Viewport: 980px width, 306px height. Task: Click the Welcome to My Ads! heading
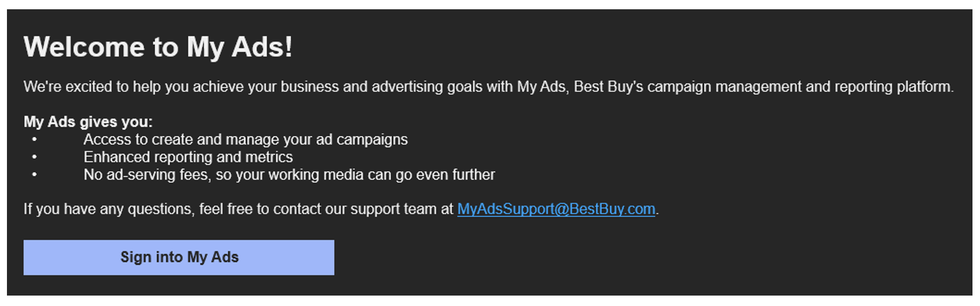[158, 47]
